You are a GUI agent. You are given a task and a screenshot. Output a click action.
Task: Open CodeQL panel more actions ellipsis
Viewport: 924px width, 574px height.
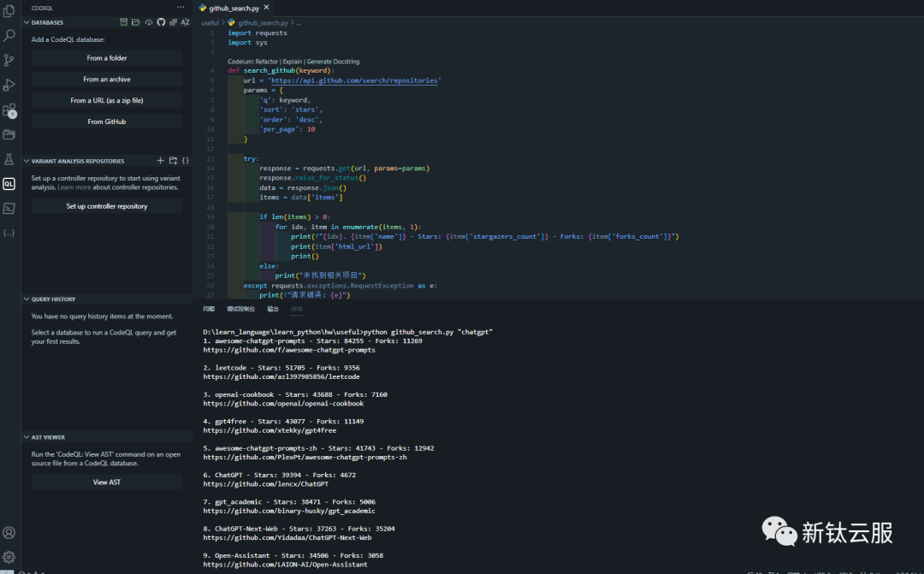coord(181,7)
